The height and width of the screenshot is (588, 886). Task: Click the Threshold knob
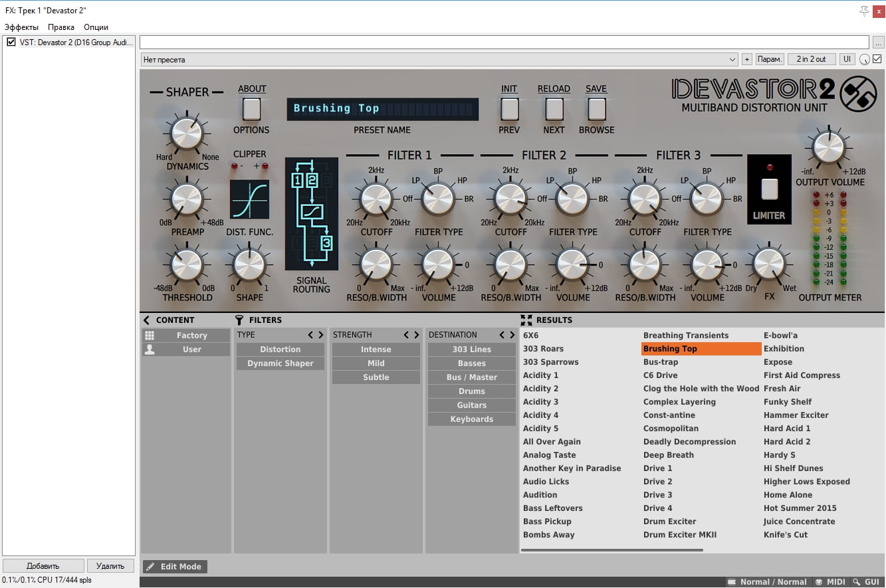click(187, 264)
